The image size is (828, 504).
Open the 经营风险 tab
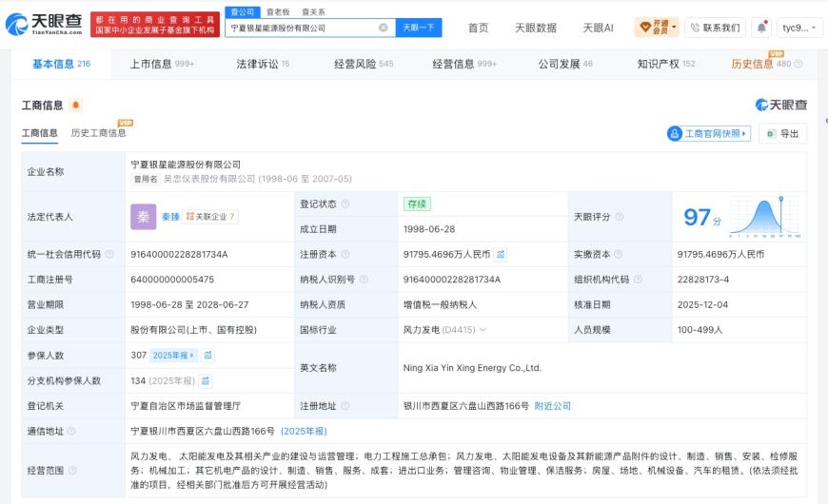[364, 64]
